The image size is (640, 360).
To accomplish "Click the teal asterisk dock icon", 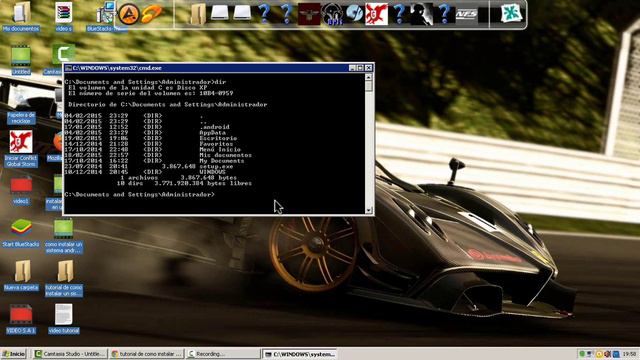I will point(511,14).
